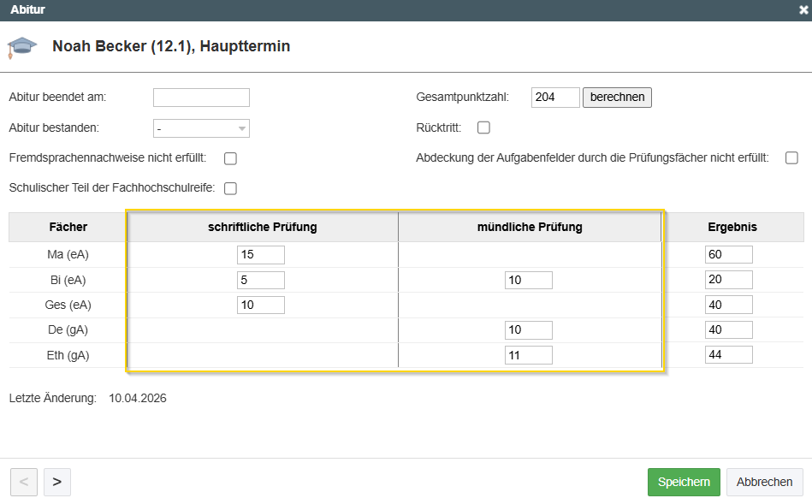
Task: Edit Ma (eA) schriftliche Prüfung score
Action: [x=261, y=254]
